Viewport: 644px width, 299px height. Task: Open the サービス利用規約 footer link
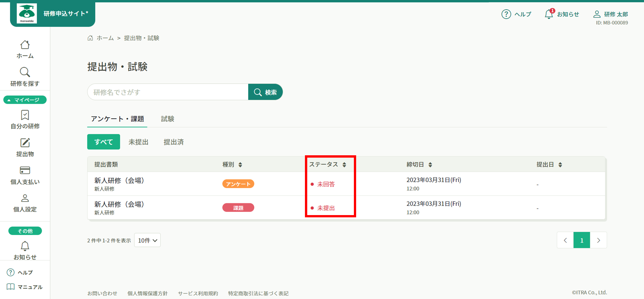(198, 293)
